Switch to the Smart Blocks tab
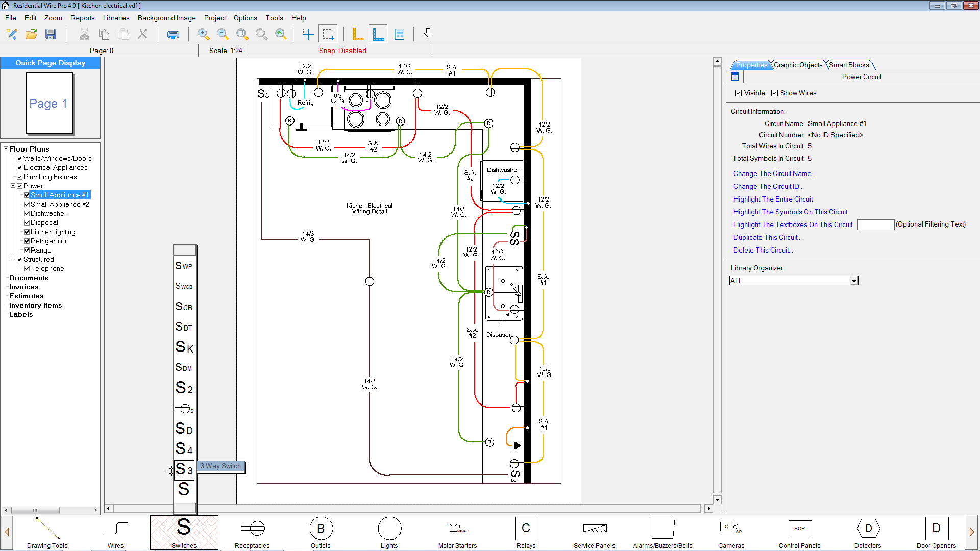Viewport: 980px width, 551px height. [848, 65]
